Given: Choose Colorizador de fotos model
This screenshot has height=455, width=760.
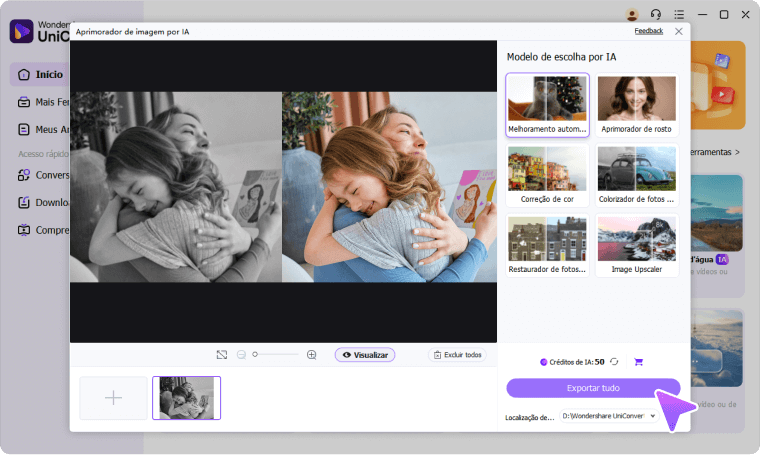Looking at the screenshot, I should point(636,175).
